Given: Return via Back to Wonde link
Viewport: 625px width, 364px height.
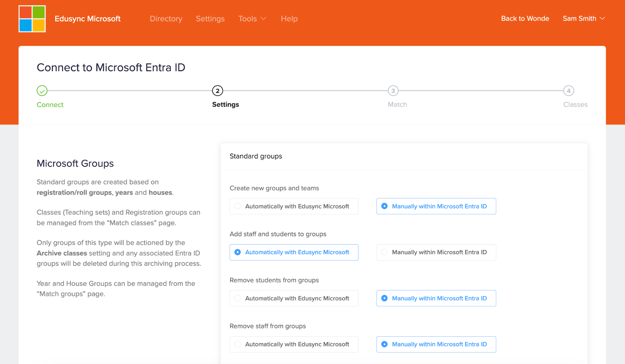Looking at the screenshot, I should (x=525, y=18).
